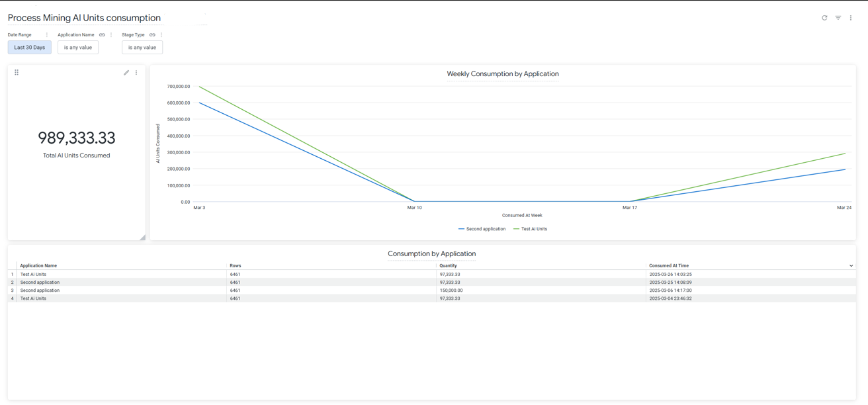Screen dimensions: 868x405
Task: Click the Consumed At Week axis title
Action: coord(522,215)
